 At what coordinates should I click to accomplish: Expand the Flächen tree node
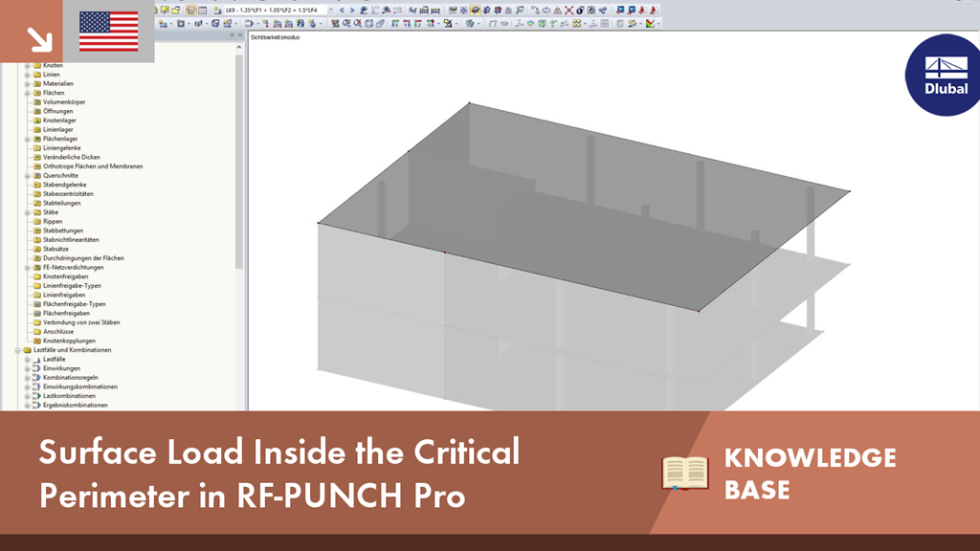click(28, 93)
